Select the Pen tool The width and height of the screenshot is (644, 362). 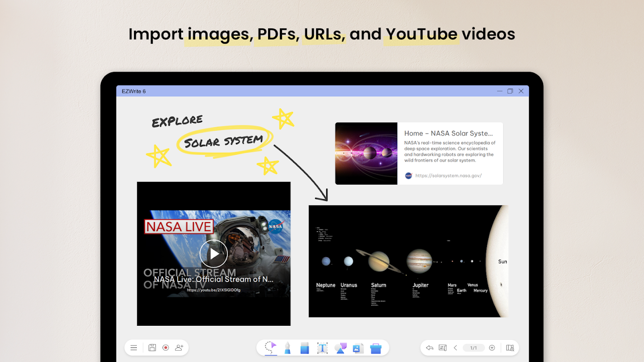288,348
